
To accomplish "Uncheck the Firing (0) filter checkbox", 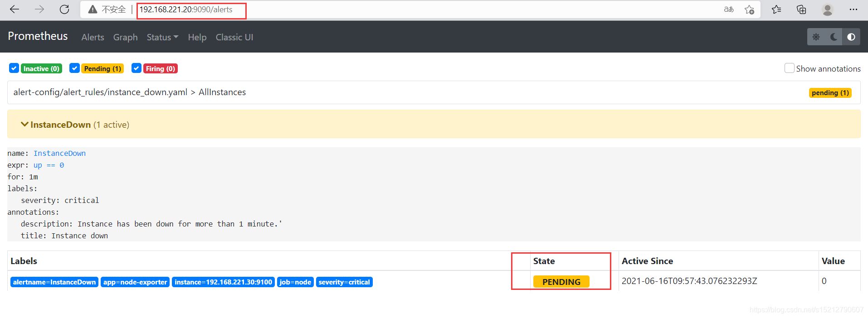I will pos(137,68).
